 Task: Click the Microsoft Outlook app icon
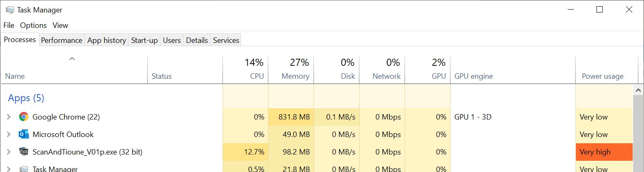tap(23, 135)
